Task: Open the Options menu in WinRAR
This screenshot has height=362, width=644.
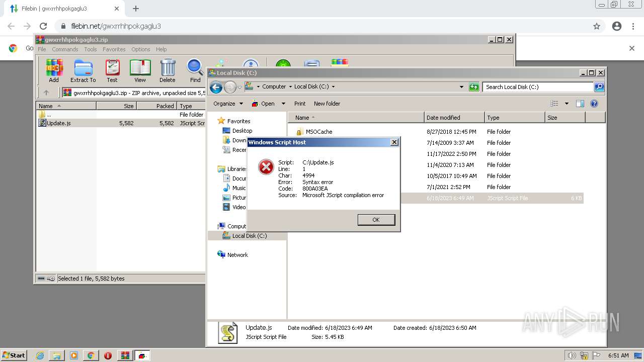Action: (141, 49)
